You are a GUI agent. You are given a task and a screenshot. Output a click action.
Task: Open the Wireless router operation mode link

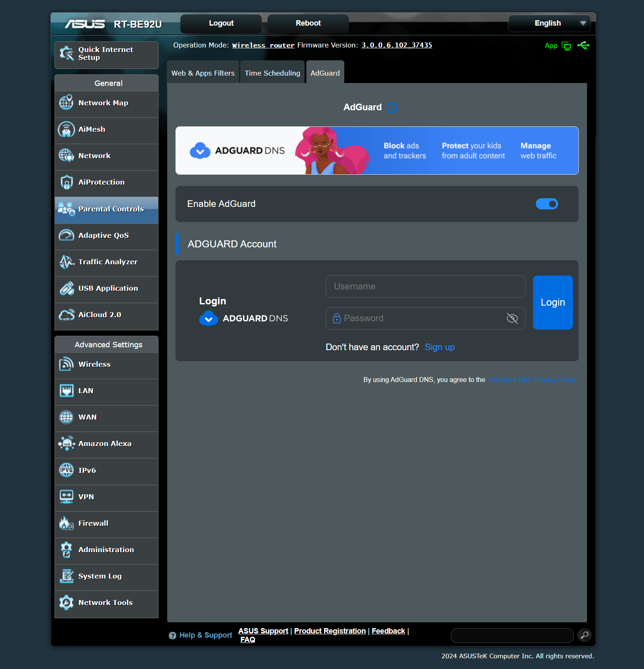click(x=263, y=45)
